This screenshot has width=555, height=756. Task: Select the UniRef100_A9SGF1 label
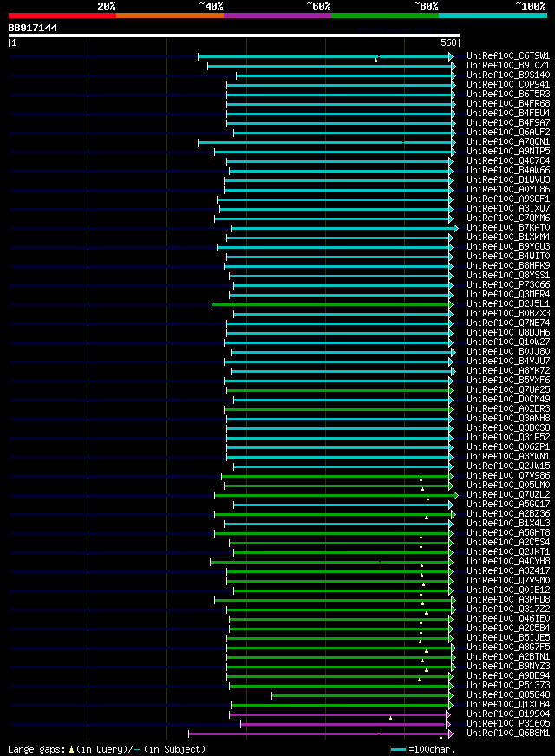coord(508,199)
